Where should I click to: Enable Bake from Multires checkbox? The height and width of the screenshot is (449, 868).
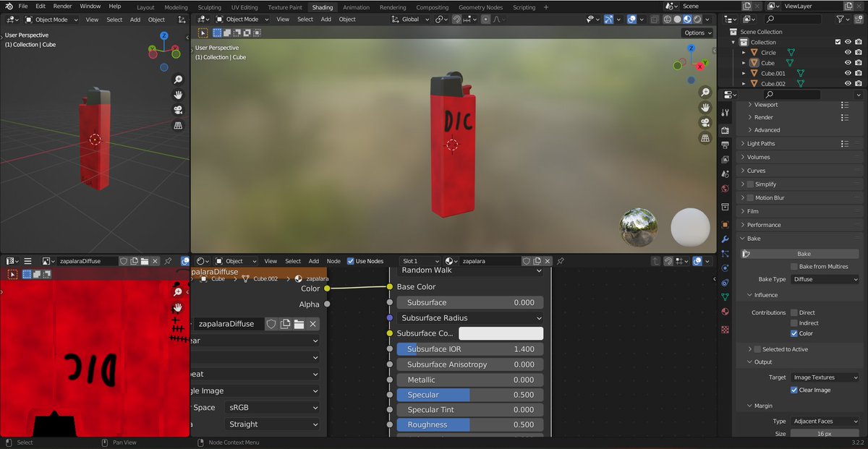[793, 267]
